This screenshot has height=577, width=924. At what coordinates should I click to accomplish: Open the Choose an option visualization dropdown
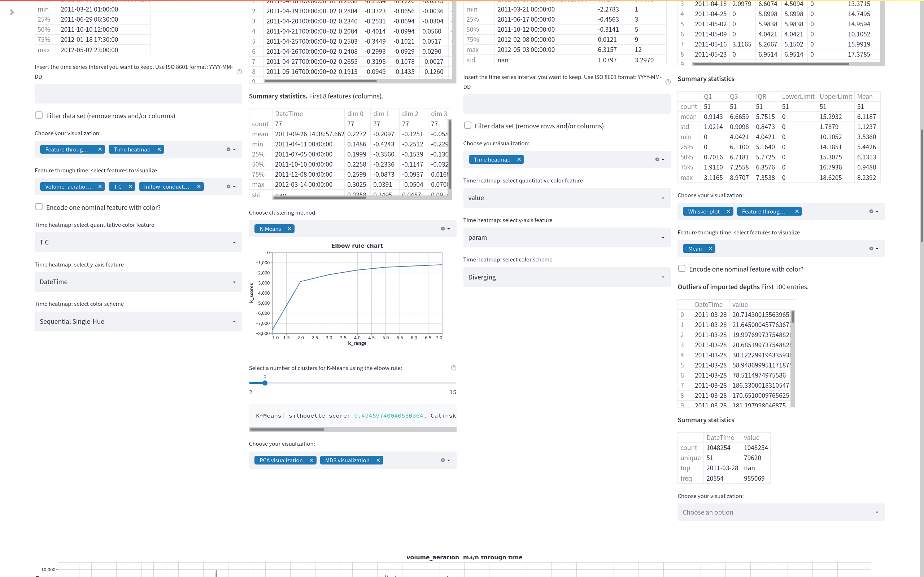click(x=781, y=512)
